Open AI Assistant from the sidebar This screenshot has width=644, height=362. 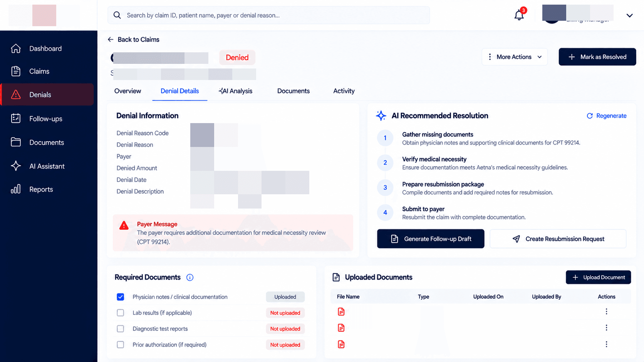pyautogui.click(x=47, y=166)
